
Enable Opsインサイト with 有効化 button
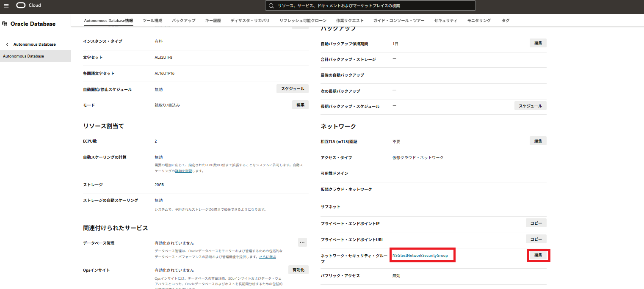[x=298, y=270]
